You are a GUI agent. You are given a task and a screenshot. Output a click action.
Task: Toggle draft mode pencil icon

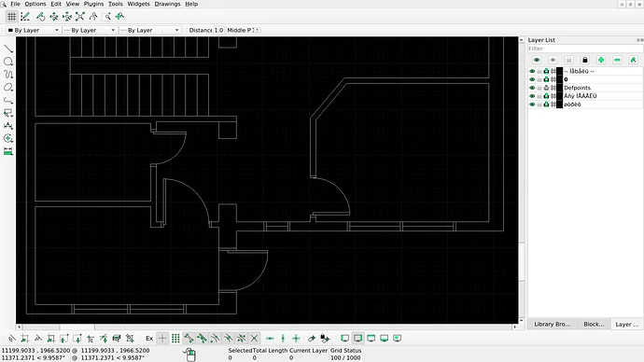(x=25, y=17)
